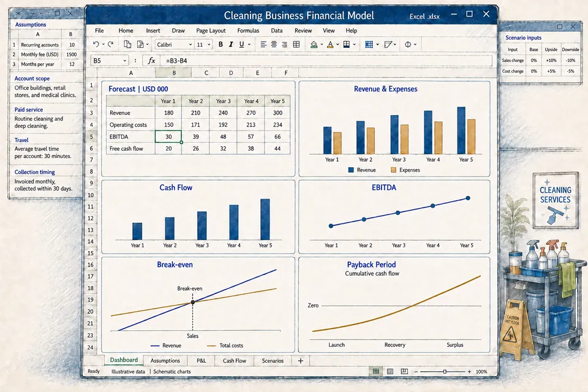The image size is (588, 392).
Task: Open the Home ribbon tab
Action: coord(126,31)
